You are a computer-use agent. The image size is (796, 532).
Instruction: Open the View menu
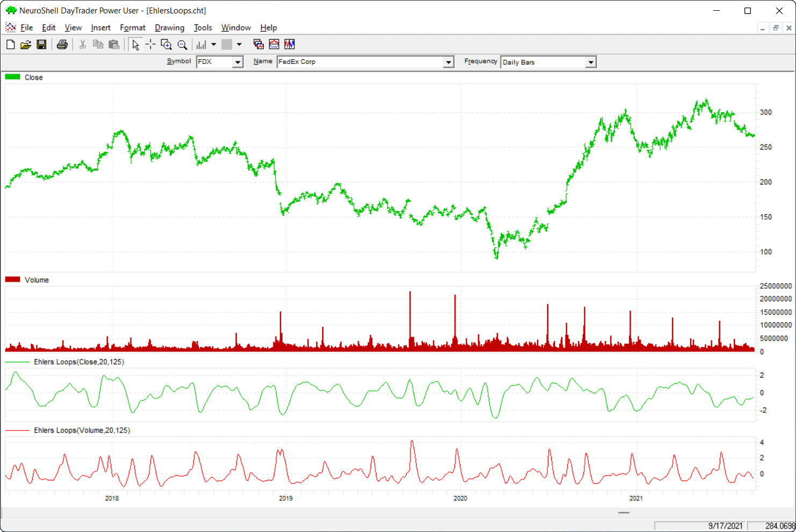pyautogui.click(x=73, y=27)
